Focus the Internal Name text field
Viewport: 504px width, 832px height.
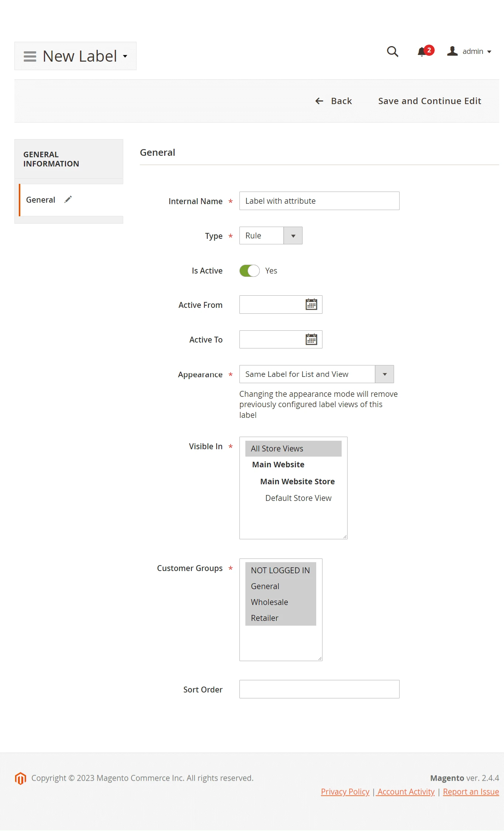point(319,201)
